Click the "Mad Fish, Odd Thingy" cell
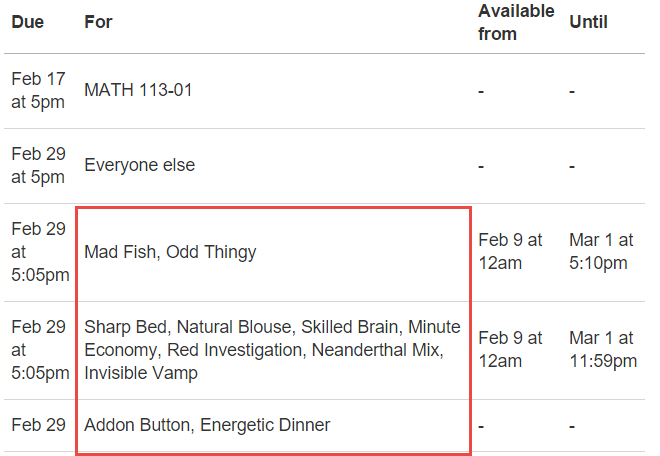The image size is (660, 456). [x=170, y=252]
